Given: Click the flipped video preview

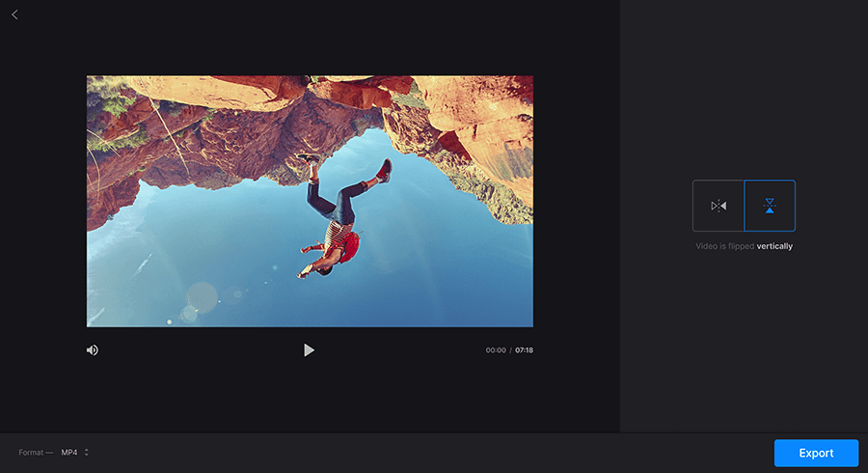Looking at the screenshot, I should [310, 201].
